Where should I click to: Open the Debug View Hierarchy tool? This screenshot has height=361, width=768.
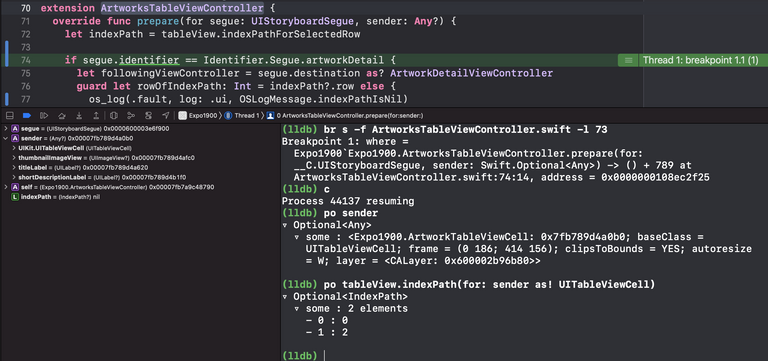(x=114, y=116)
